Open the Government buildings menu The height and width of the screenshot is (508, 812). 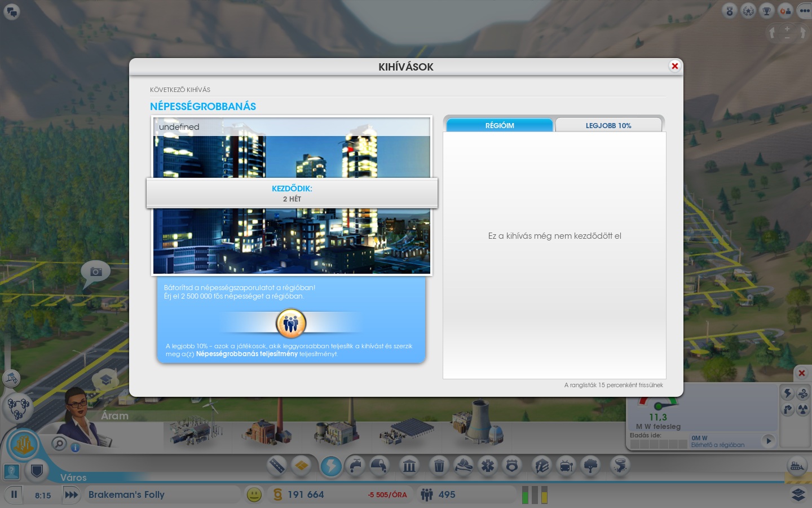pos(409,466)
